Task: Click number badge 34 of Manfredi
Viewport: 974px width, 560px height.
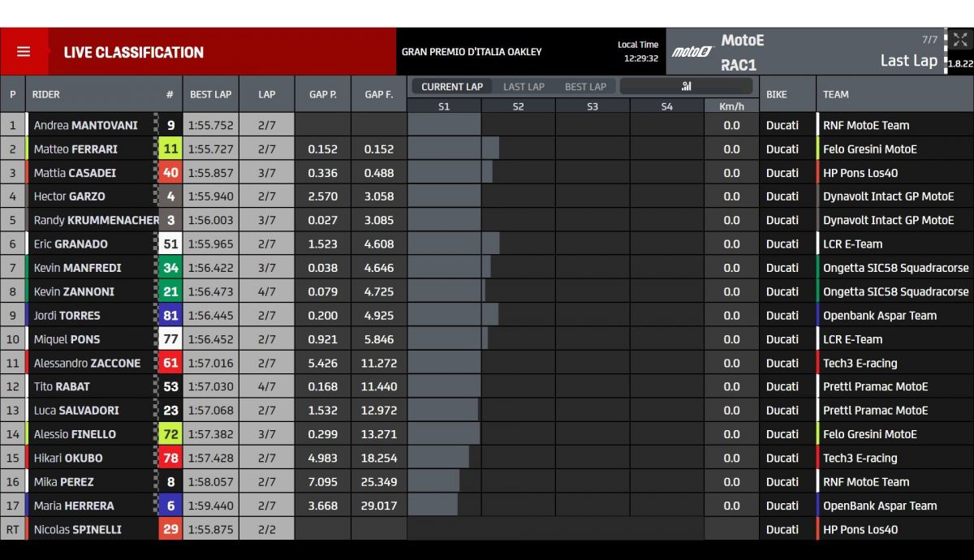Action: pos(170,267)
